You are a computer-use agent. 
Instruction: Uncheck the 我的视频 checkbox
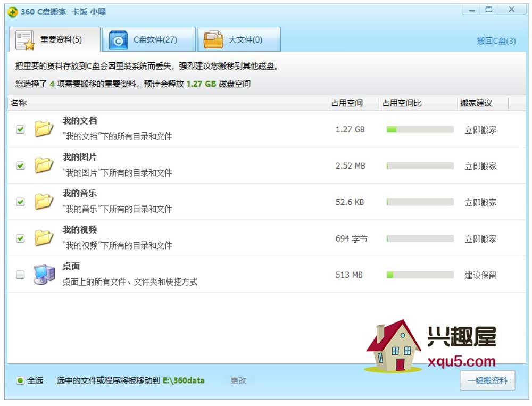click(x=20, y=238)
